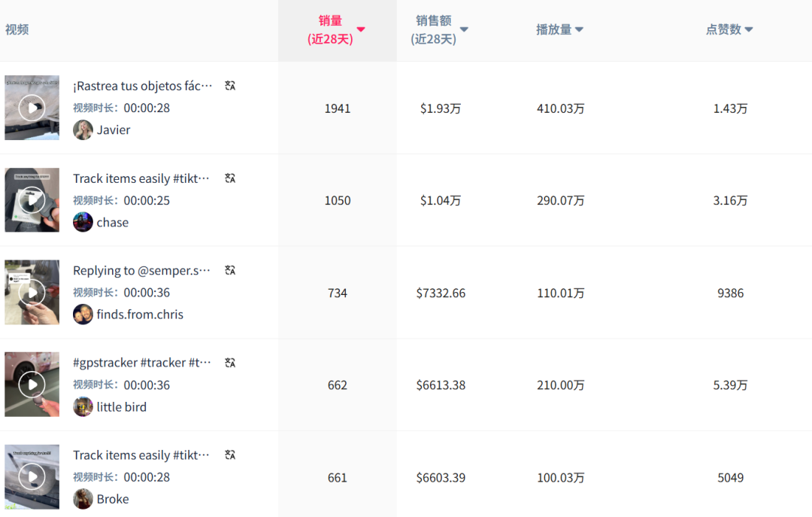Sort by 销量 (近28天) column

click(x=360, y=30)
